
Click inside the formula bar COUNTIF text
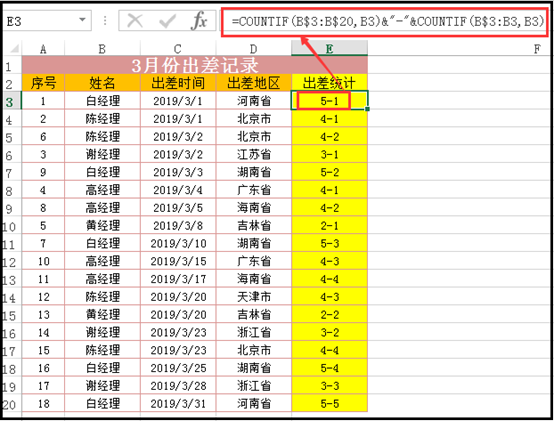pos(387,22)
